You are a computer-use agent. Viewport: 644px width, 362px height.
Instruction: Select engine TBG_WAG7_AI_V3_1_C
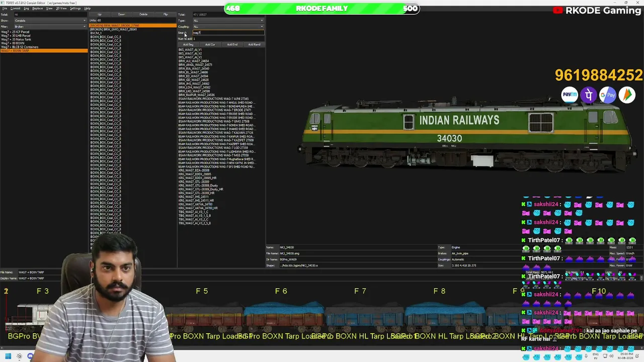[193, 212]
